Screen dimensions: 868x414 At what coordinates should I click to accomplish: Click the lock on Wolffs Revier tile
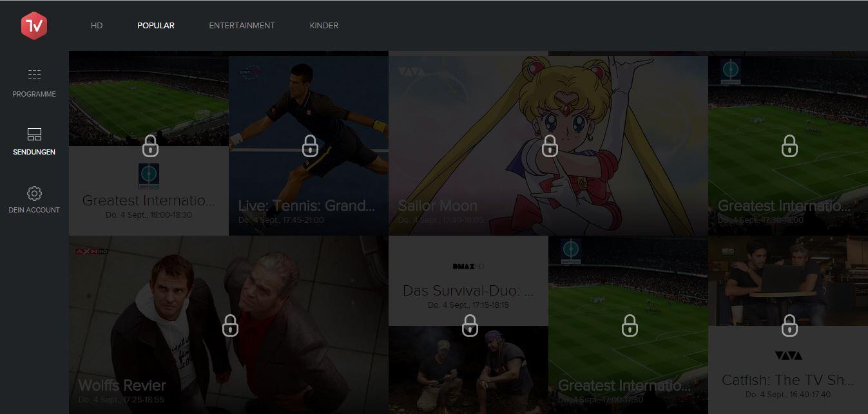(x=230, y=325)
